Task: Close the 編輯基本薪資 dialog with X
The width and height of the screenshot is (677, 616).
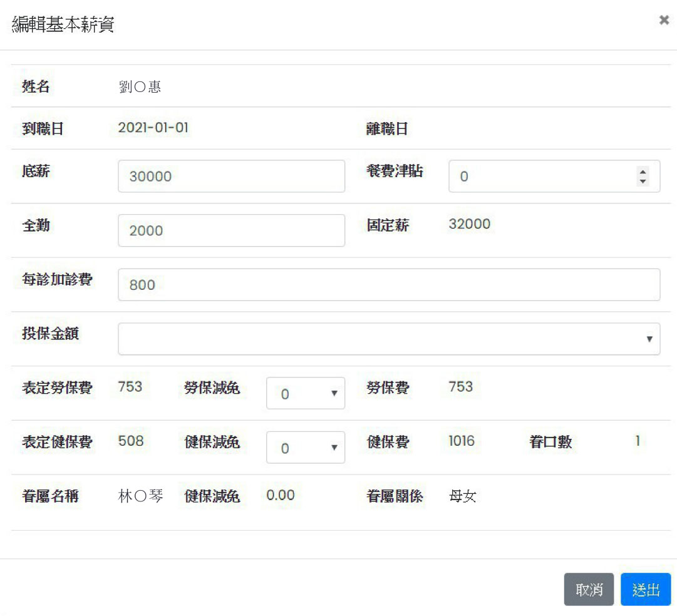Action: pyautogui.click(x=664, y=20)
